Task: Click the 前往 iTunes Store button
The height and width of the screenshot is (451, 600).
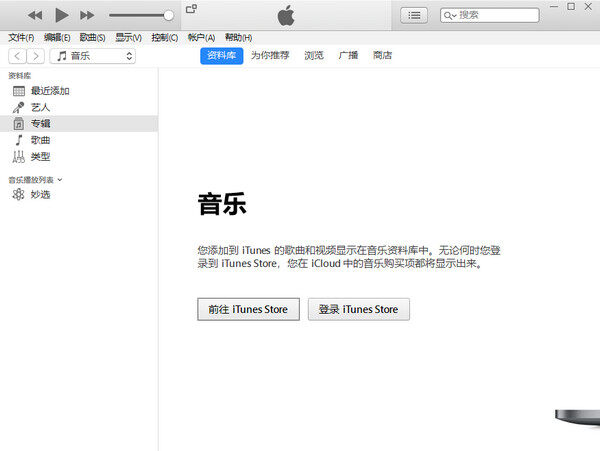Action: [248, 309]
